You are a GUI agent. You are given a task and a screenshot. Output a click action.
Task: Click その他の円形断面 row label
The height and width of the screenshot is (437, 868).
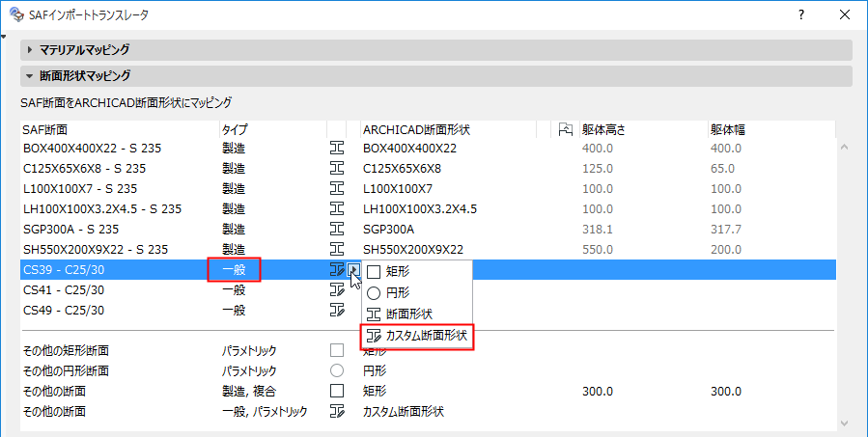point(66,370)
